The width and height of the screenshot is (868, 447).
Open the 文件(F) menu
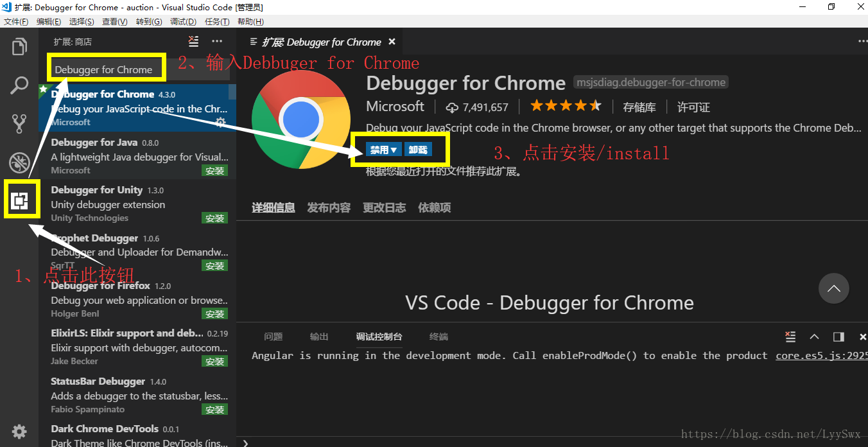point(16,21)
